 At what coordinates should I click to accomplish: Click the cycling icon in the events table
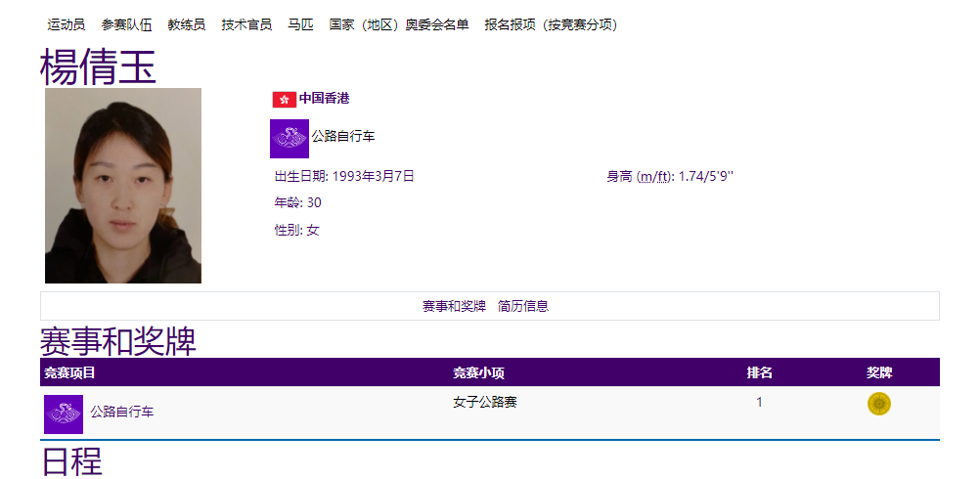[64, 414]
